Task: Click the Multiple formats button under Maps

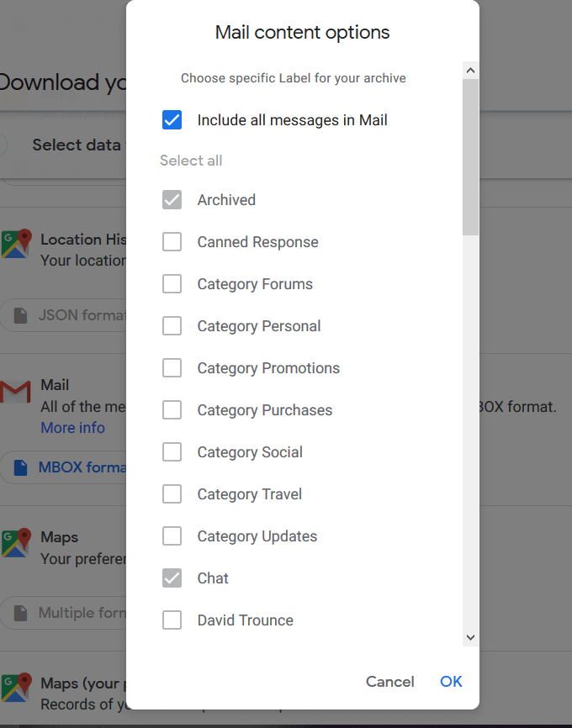Action: click(63, 613)
